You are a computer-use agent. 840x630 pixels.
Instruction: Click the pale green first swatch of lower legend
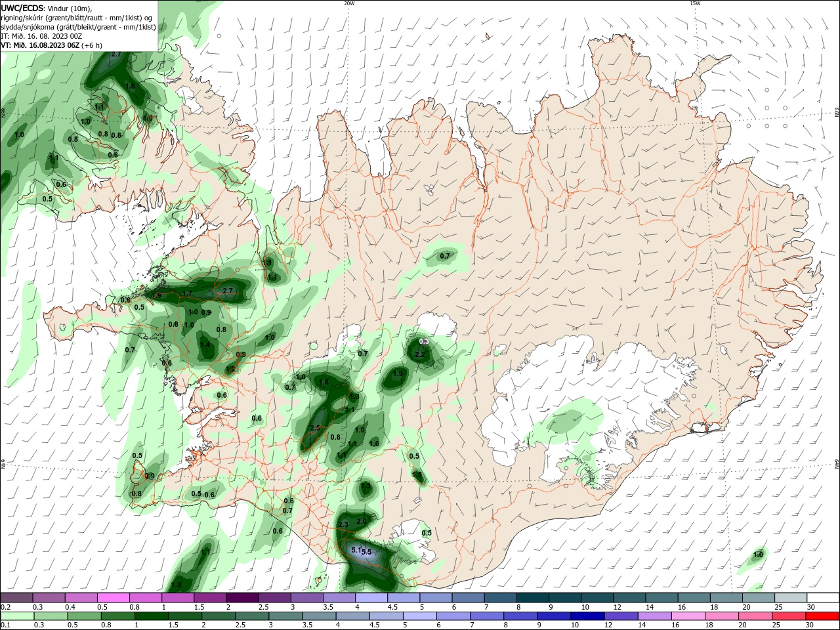[16, 616]
